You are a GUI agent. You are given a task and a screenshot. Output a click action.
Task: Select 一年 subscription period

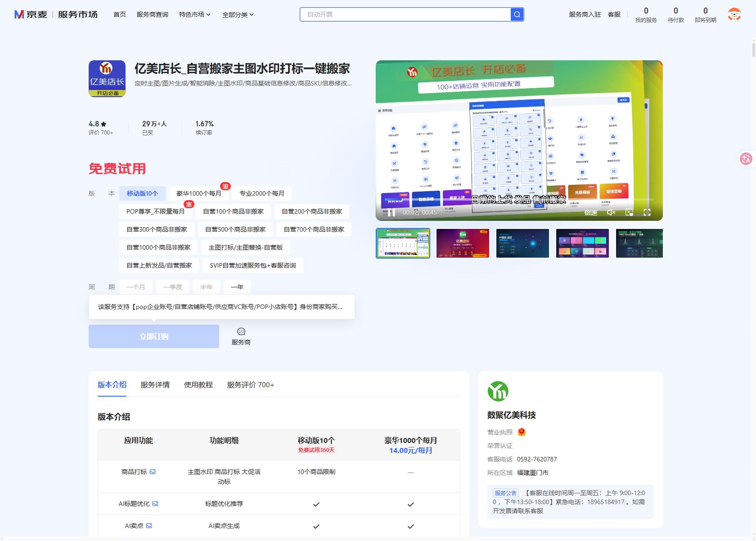tap(237, 287)
